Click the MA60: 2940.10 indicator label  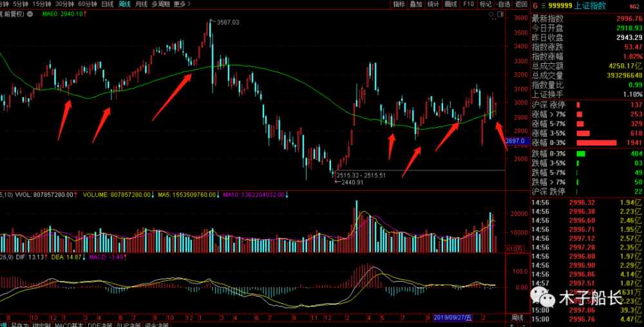click(64, 14)
